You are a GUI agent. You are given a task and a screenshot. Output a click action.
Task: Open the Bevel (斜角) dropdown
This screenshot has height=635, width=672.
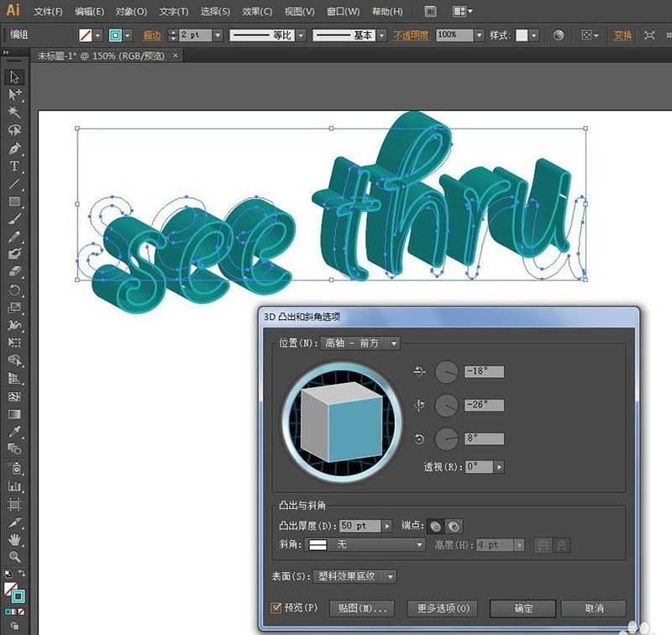click(x=365, y=544)
